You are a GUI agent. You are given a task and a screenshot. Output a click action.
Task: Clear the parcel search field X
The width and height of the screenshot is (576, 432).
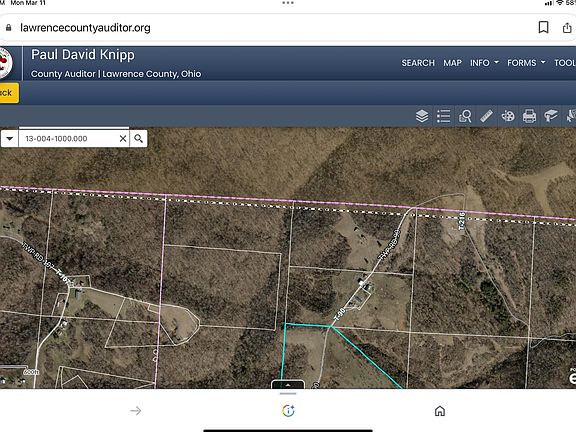click(123, 138)
